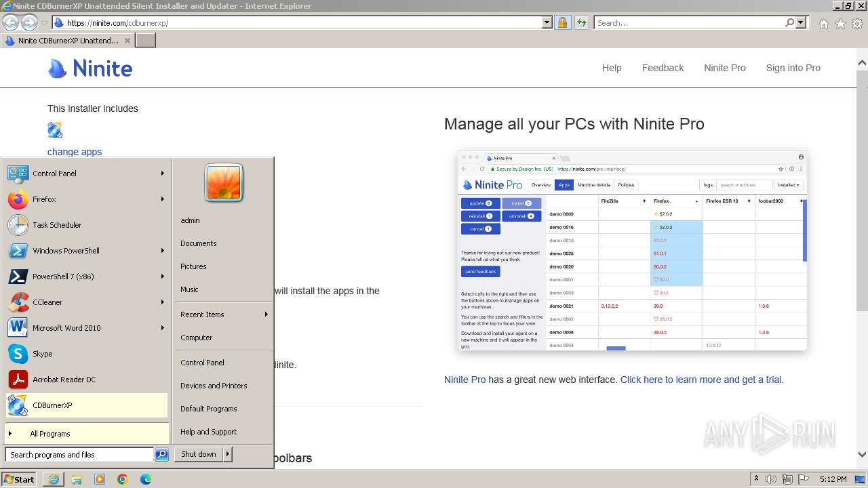The width and height of the screenshot is (868, 488).
Task: Expand Firefox jump list arrow
Action: click(163, 199)
